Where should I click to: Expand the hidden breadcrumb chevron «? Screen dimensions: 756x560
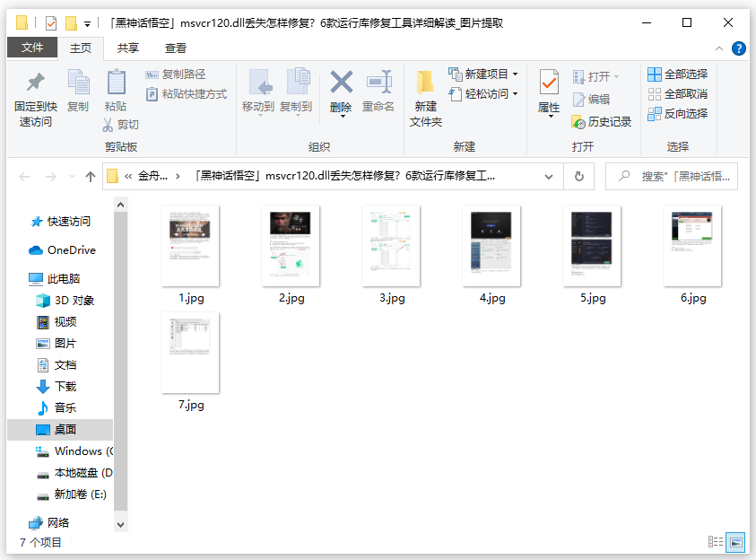127,177
